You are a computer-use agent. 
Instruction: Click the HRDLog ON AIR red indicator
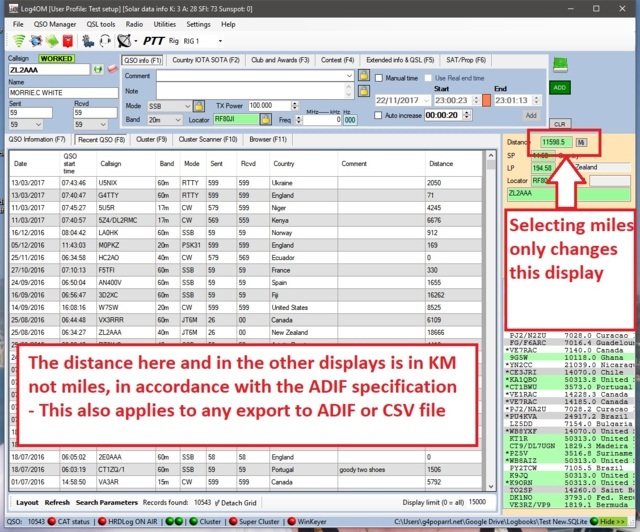click(x=102, y=521)
